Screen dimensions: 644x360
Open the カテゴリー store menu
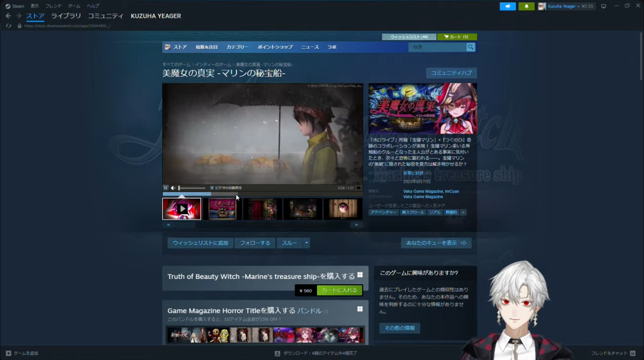coord(238,47)
